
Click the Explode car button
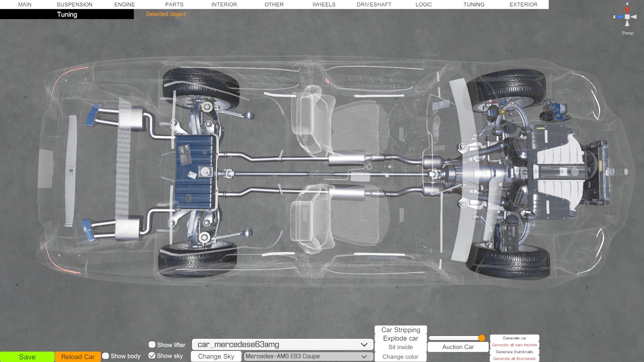tap(400, 338)
